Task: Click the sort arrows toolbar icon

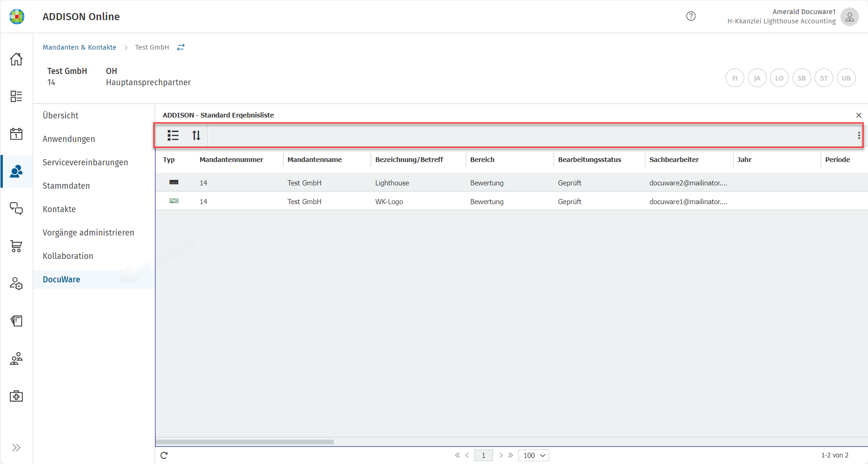Action: tap(196, 135)
